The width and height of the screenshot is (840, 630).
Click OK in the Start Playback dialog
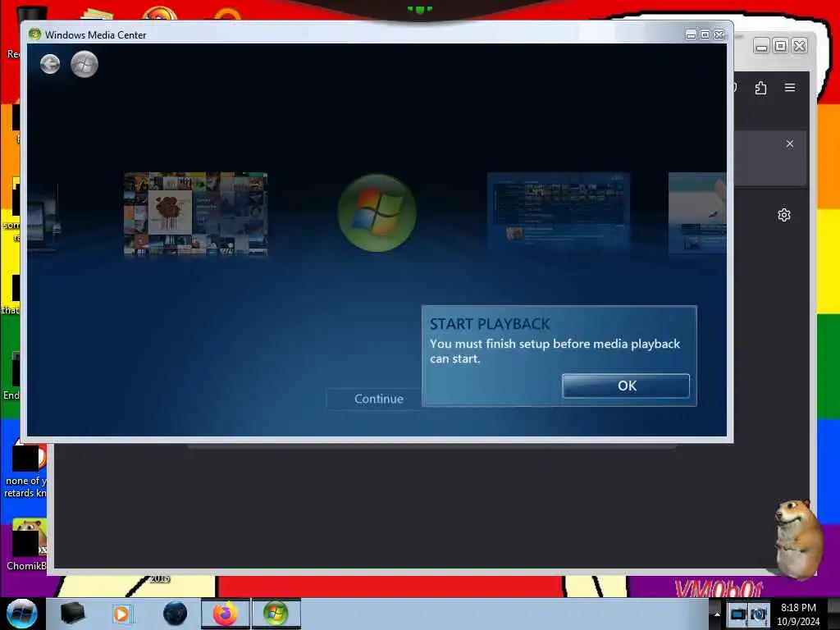(x=626, y=386)
